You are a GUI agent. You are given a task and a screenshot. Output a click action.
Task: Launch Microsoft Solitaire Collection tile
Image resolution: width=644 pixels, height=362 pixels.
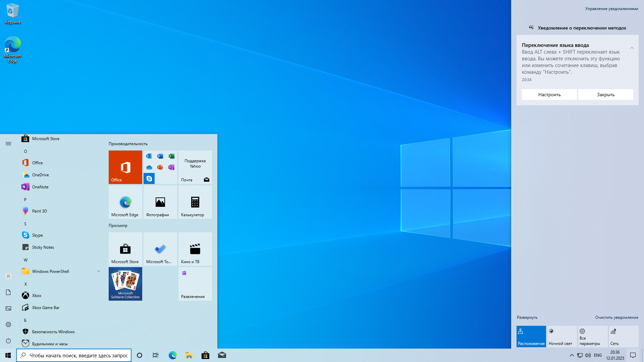click(125, 284)
